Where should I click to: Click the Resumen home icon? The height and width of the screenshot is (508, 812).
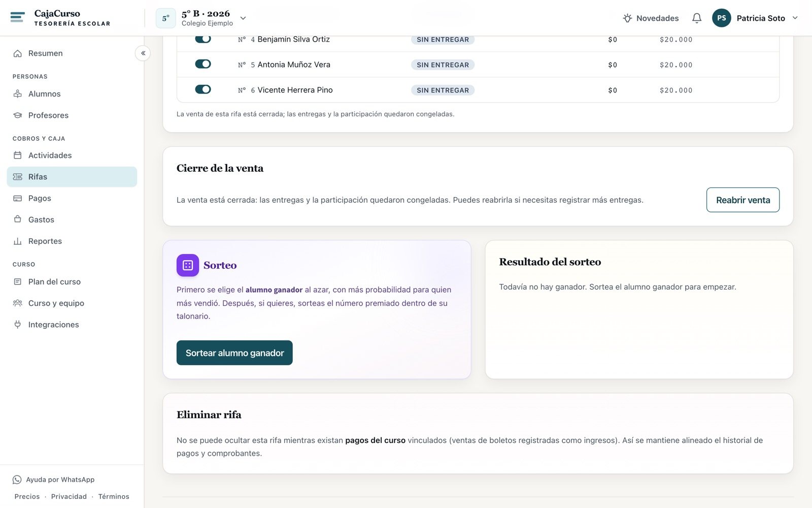point(18,53)
